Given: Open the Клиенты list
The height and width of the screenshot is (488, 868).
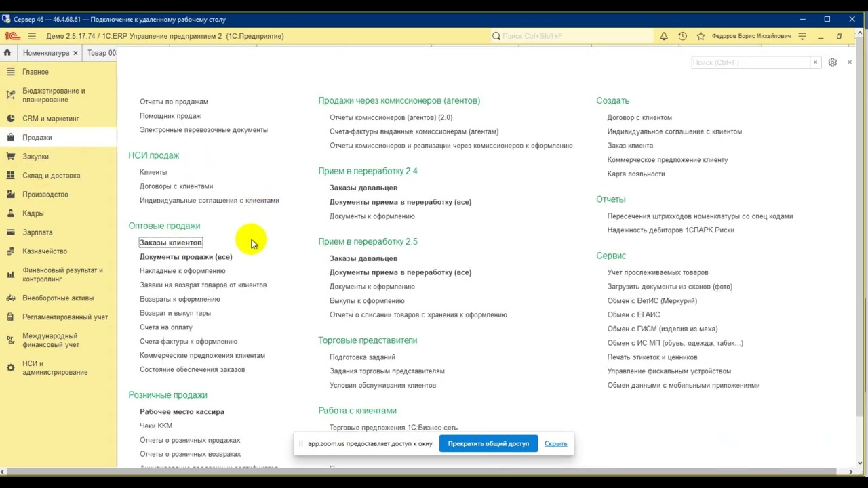Looking at the screenshot, I should [153, 172].
